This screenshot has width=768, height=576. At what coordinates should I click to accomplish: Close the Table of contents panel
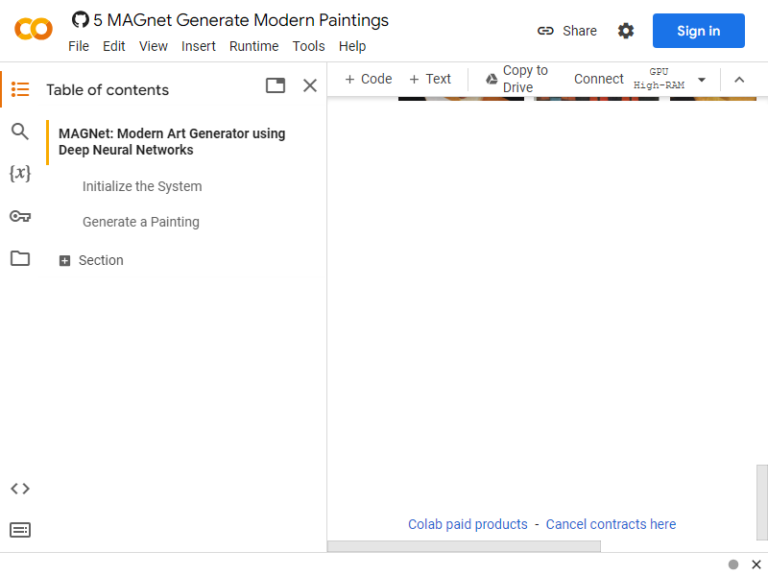[x=310, y=86]
